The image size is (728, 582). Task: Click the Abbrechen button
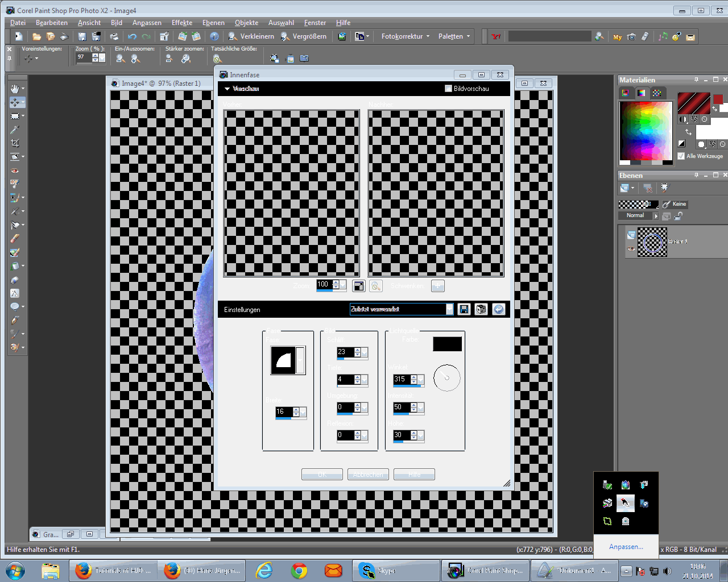coord(368,474)
